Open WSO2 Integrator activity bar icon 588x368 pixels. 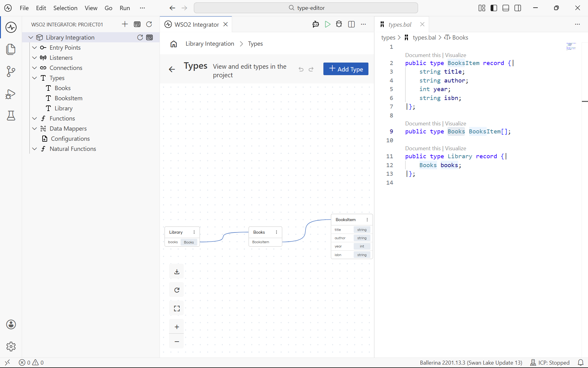click(11, 27)
